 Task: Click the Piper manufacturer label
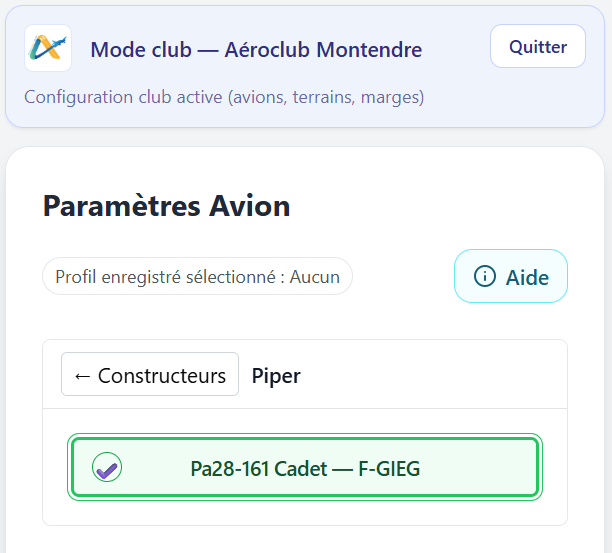point(276,376)
